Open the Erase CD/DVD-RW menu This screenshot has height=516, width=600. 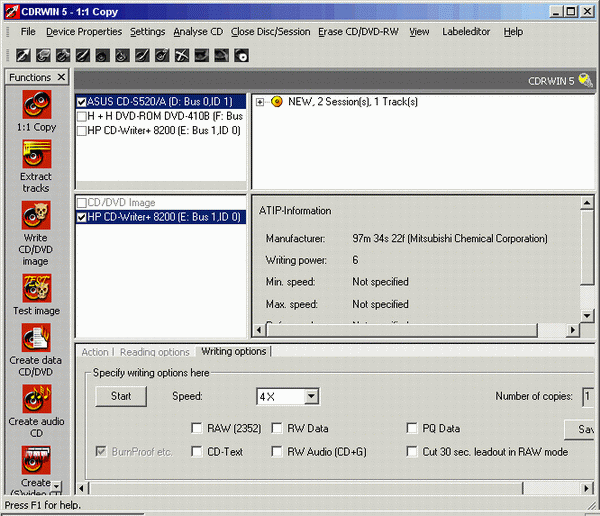358,32
